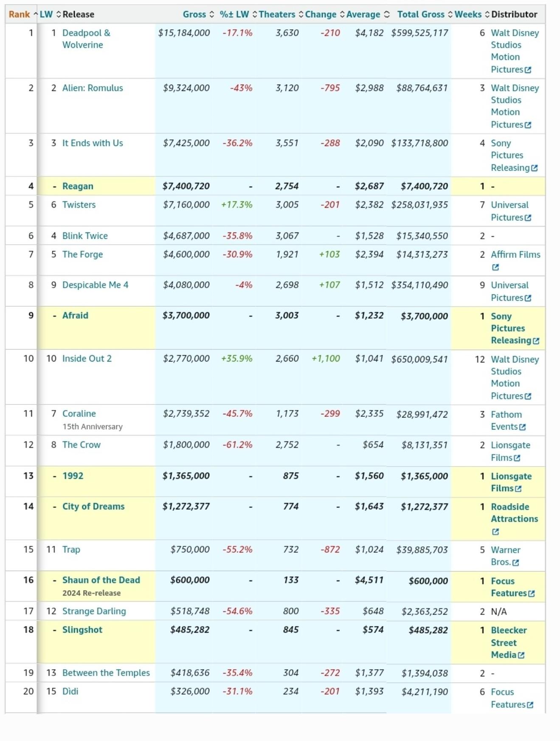This screenshot has width=560, height=741.
Task: Open Between the Temples link
Action: point(106,673)
